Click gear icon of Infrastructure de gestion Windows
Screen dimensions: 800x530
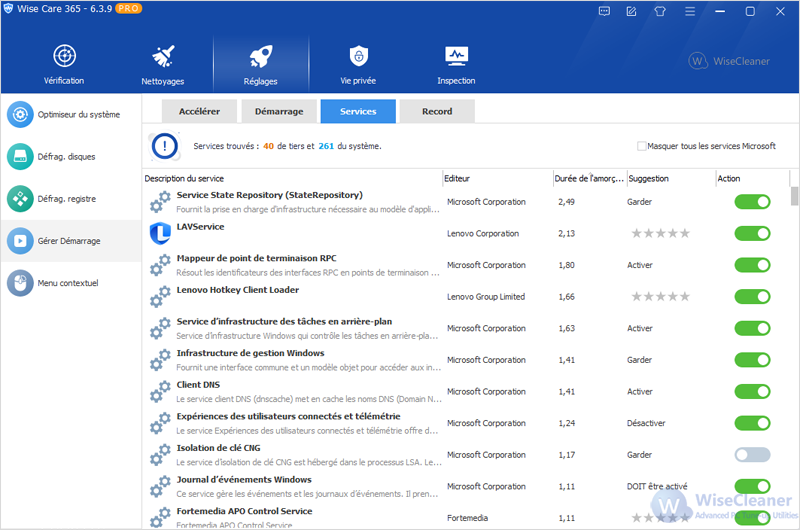160,360
